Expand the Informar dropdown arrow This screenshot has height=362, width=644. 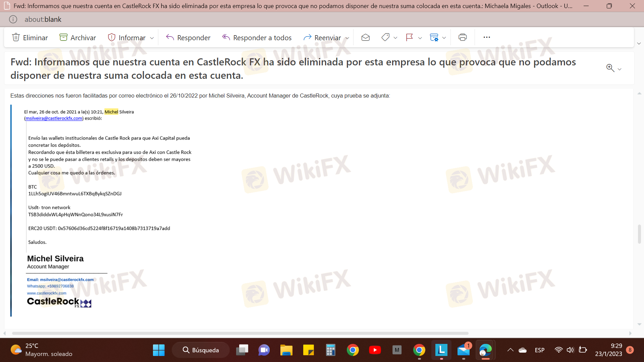pyautogui.click(x=152, y=38)
